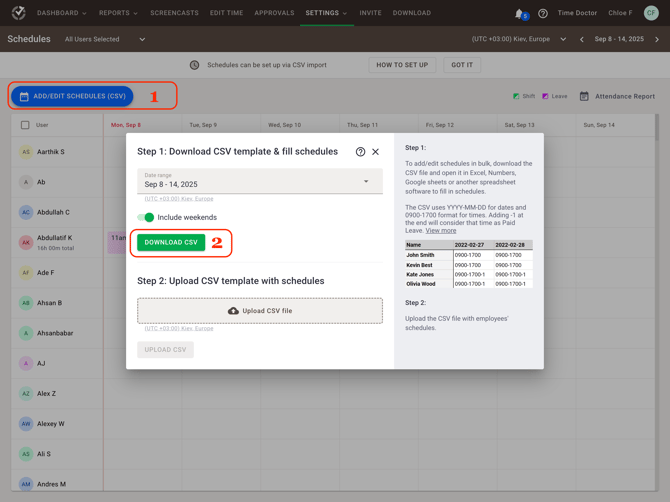This screenshot has width=670, height=502.
Task: Click the Ab user avatar
Action: click(26, 182)
